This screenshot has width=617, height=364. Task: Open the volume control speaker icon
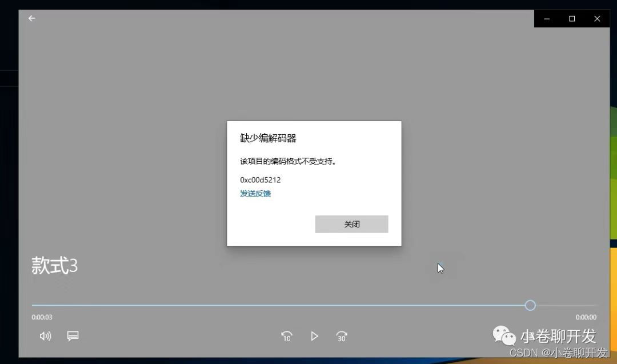[45, 336]
